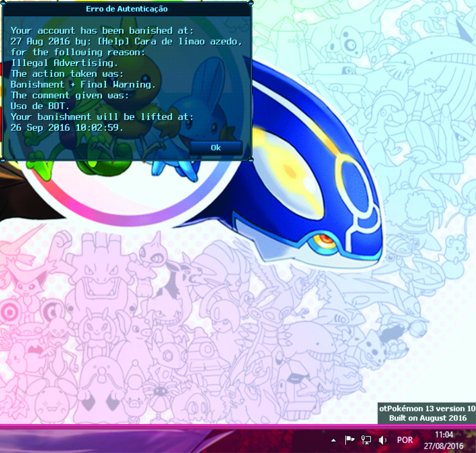
Task: Select the 'otPokémon 13 version 10' label
Action: point(427,408)
